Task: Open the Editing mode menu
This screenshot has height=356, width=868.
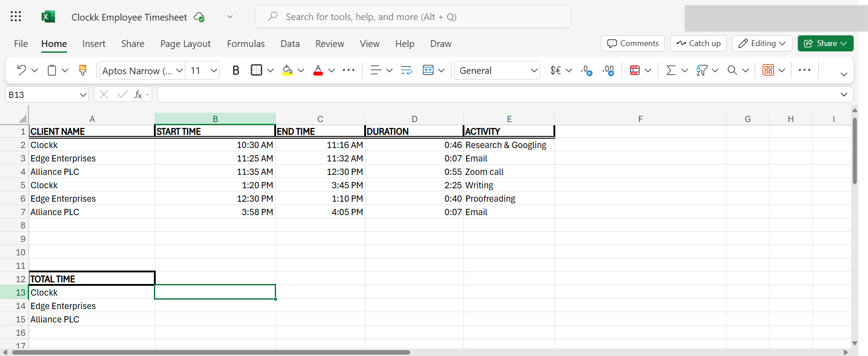Action: [762, 43]
